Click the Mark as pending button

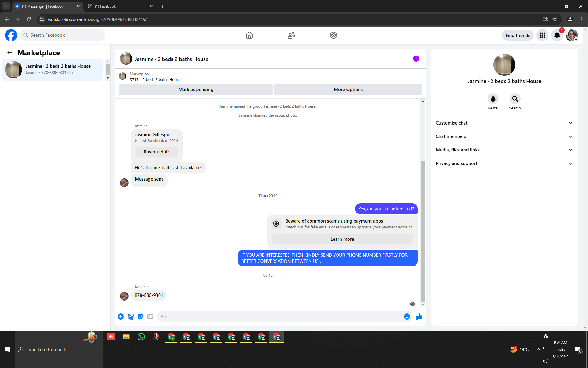click(196, 90)
